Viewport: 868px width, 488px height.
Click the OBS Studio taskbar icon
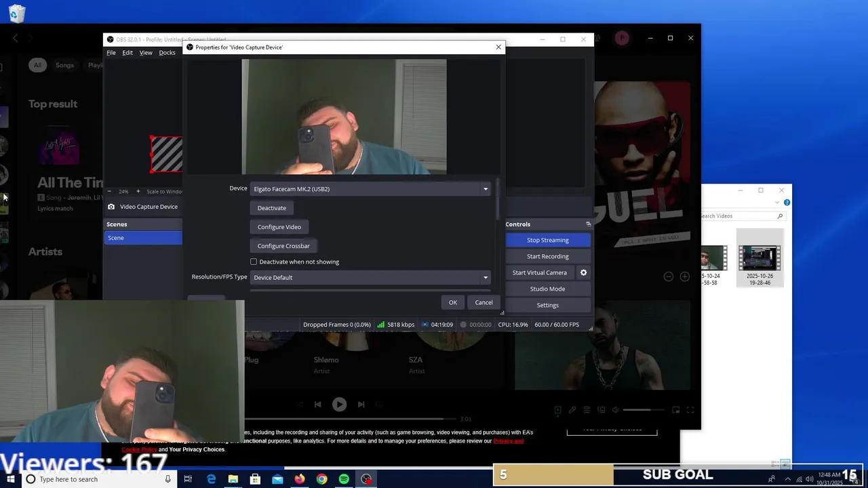tap(366, 479)
